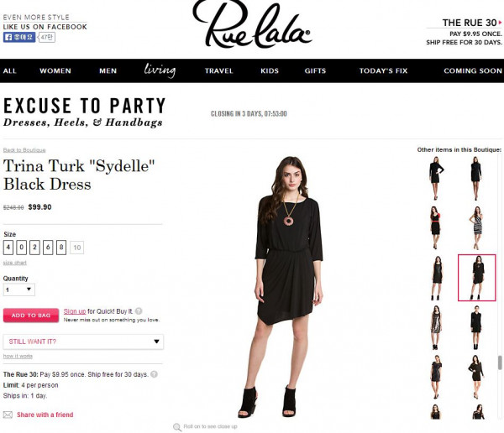Image resolution: width=504 pixels, height=433 pixels.
Task: Click the Rue La La logo
Action: (x=252, y=24)
